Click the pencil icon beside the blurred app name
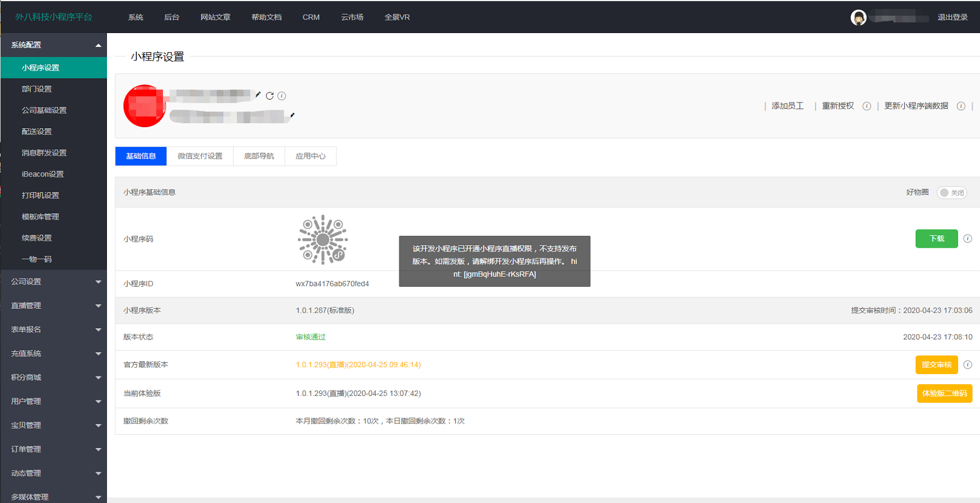 coord(258,95)
